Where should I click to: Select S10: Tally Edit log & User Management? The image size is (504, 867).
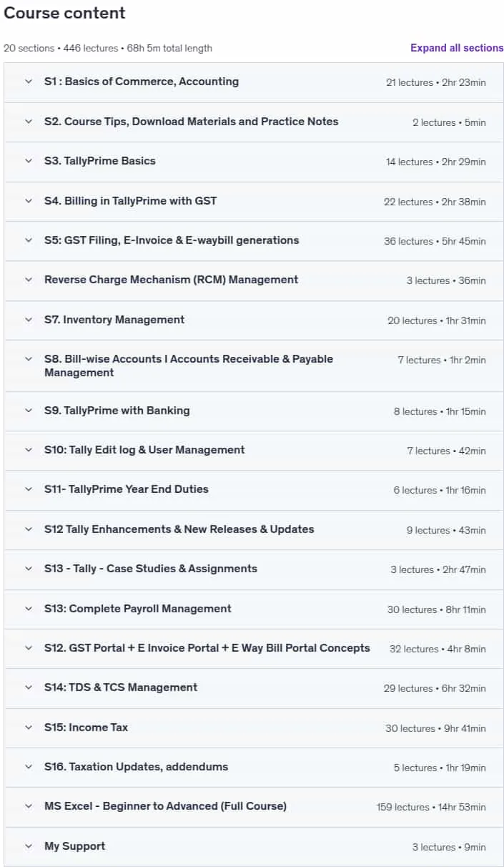click(144, 450)
